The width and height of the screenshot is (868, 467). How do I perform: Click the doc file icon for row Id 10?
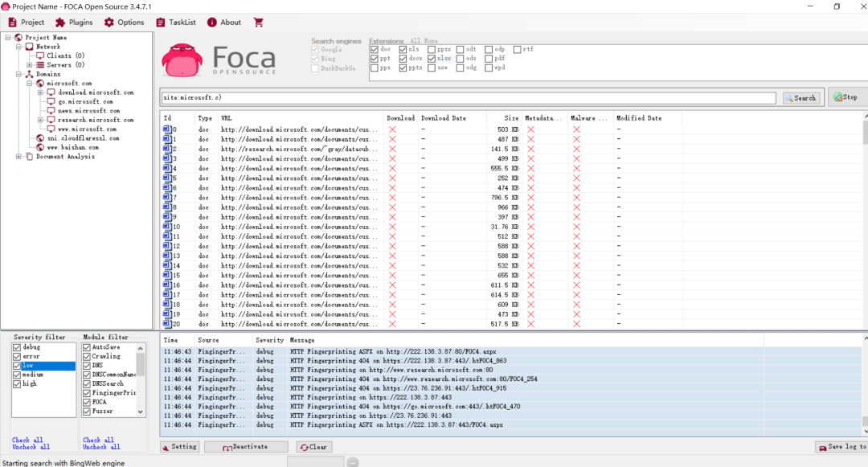166,227
